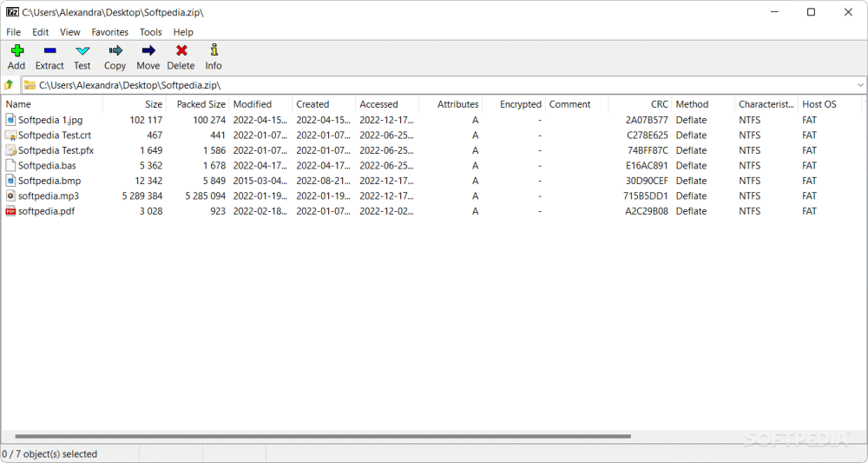Sort by Method column header
Viewport: 868px width, 463px height.
pyautogui.click(x=703, y=104)
